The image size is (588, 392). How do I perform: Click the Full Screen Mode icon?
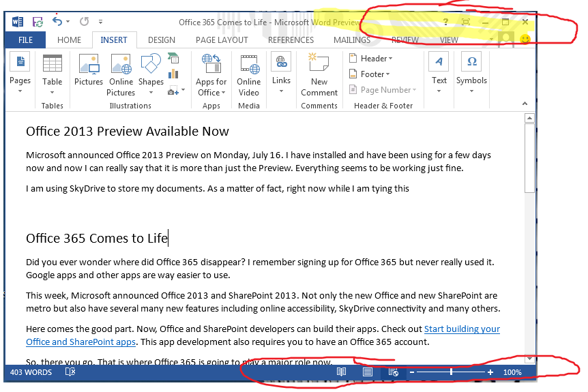pos(466,22)
